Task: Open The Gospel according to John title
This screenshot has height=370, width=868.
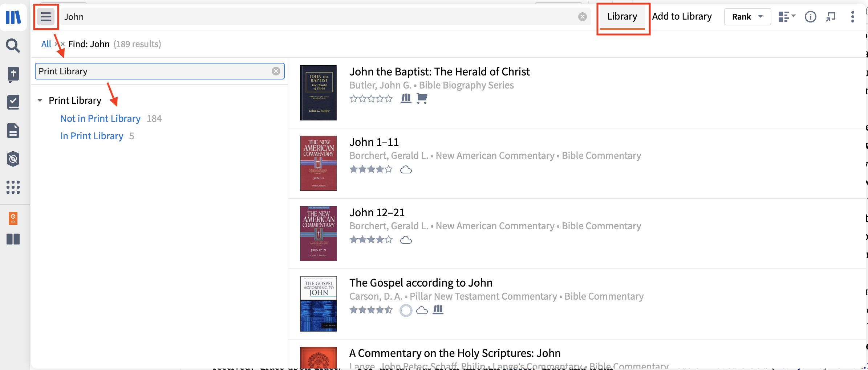Action: pos(421,283)
